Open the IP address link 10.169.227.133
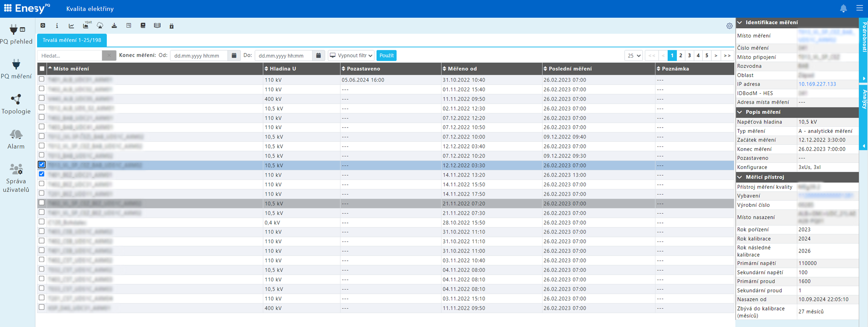 pos(817,84)
